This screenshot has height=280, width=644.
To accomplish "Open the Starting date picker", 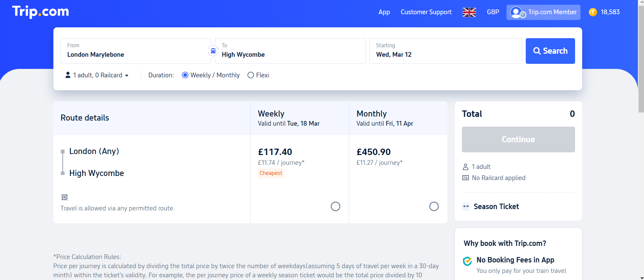I will 445,51.
